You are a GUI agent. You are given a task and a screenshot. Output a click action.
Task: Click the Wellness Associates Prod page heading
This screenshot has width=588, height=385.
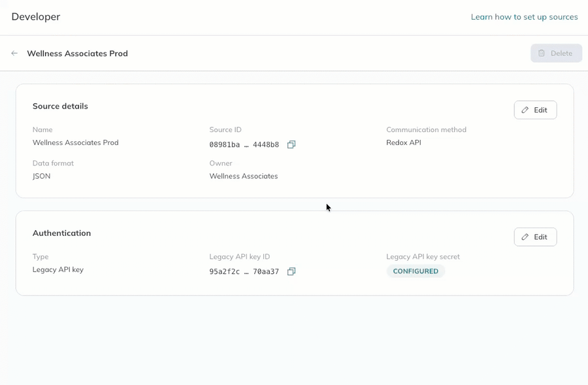[77, 54]
